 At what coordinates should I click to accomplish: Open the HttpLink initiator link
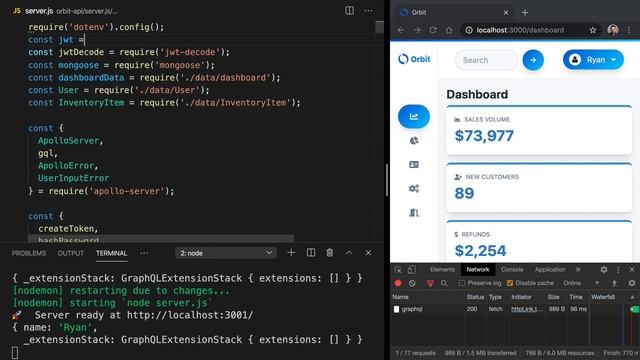[527, 309]
